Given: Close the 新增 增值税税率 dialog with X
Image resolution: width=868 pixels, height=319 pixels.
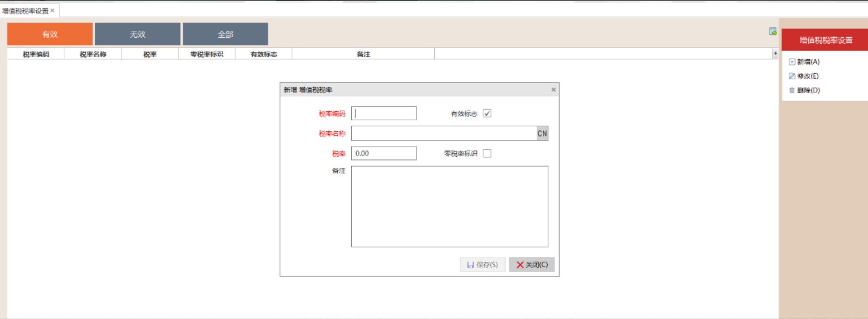Looking at the screenshot, I should (553, 89).
